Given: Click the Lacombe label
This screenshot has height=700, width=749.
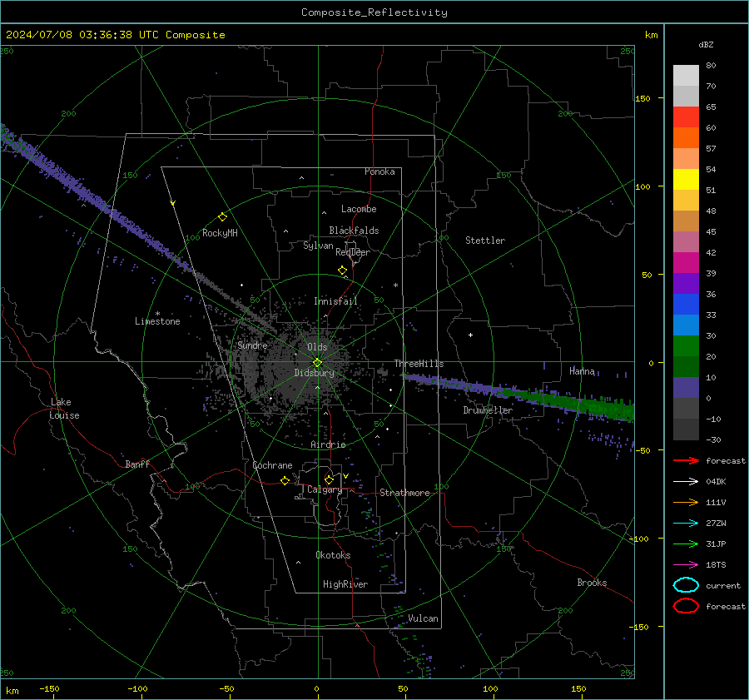Looking at the screenshot, I should pos(359,209).
